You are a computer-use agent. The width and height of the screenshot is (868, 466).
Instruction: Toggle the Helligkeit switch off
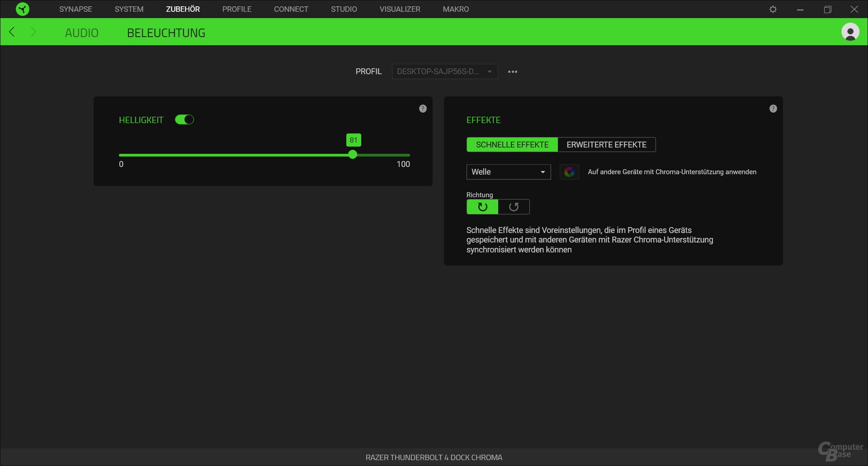pos(184,119)
